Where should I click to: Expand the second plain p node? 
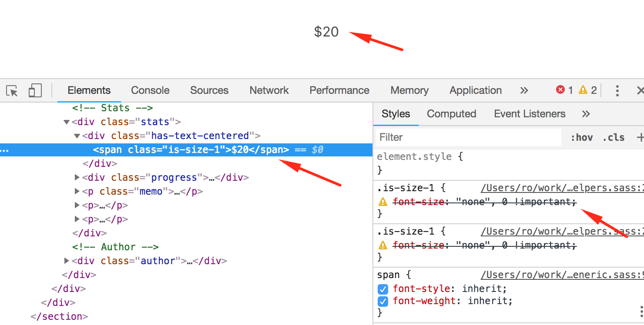click(77, 219)
